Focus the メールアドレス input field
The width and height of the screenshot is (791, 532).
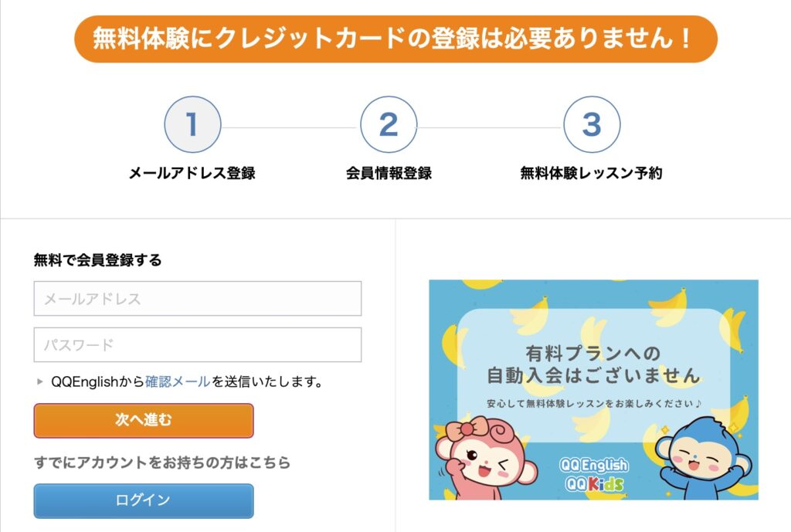tap(198, 299)
